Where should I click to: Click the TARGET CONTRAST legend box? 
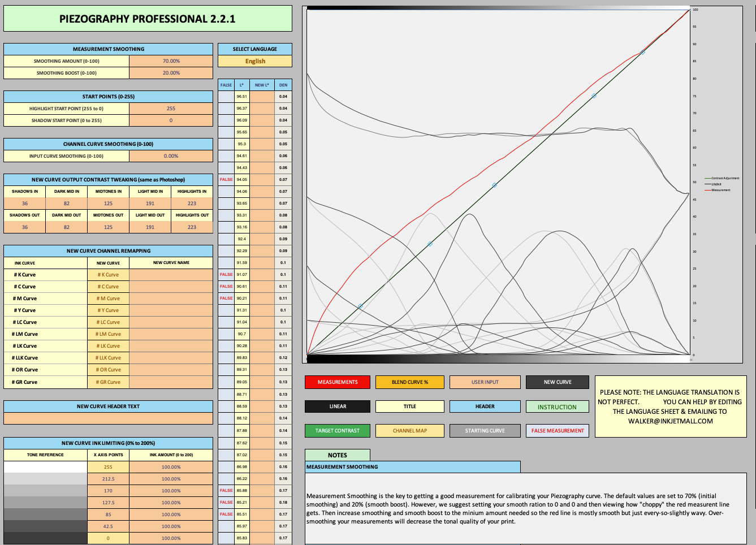click(x=338, y=431)
